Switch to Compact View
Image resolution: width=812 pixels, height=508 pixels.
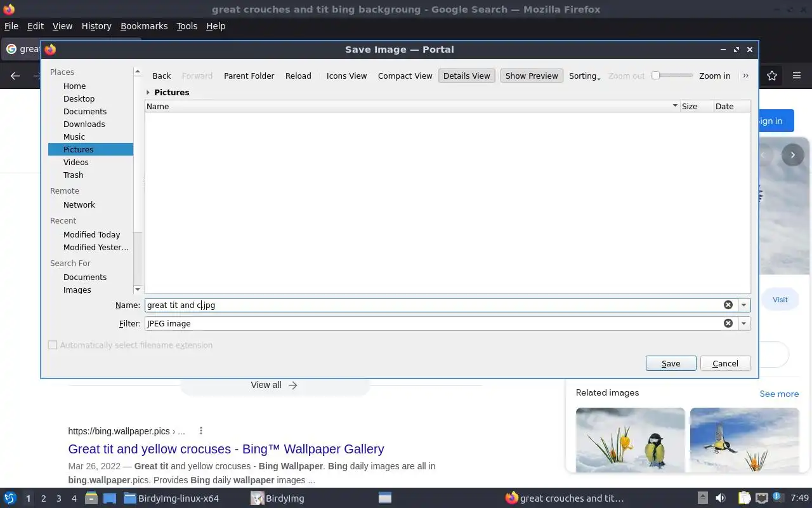pyautogui.click(x=405, y=76)
